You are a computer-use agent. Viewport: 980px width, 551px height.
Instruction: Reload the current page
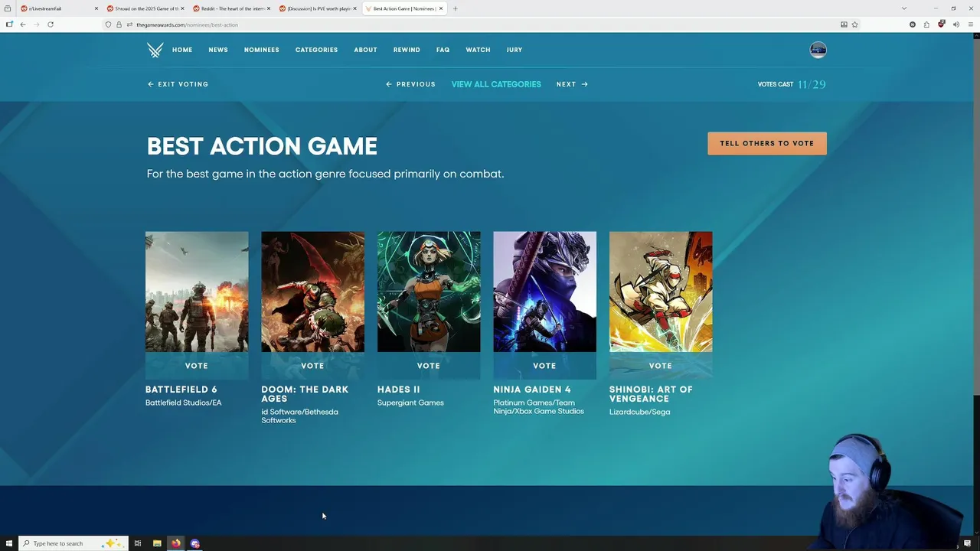(51, 24)
